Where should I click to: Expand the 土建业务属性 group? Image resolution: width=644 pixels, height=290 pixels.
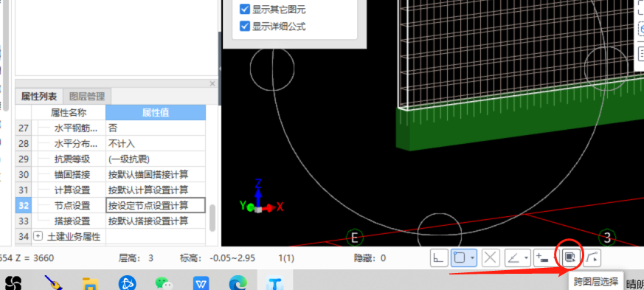coord(38,236)
